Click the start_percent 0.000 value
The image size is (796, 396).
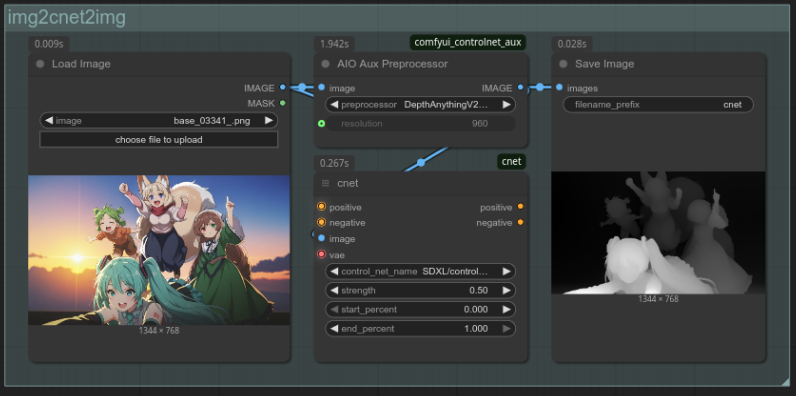(x=476, y=309)
